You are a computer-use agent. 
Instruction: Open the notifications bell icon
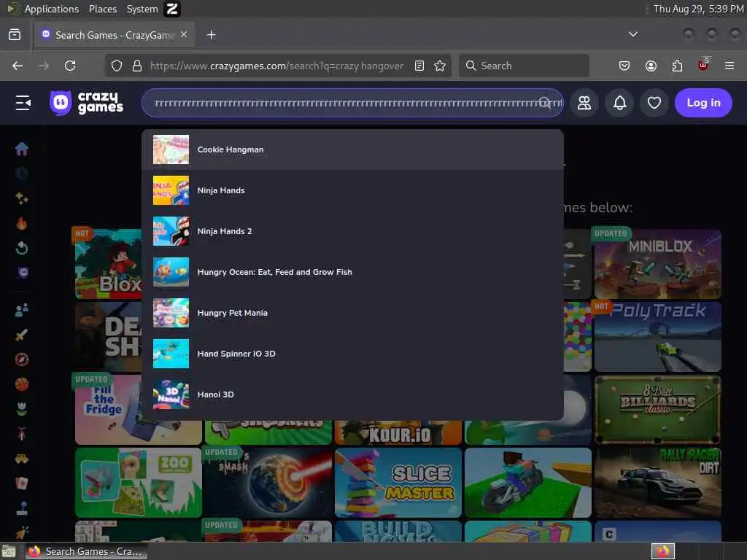tap(619, 102)
